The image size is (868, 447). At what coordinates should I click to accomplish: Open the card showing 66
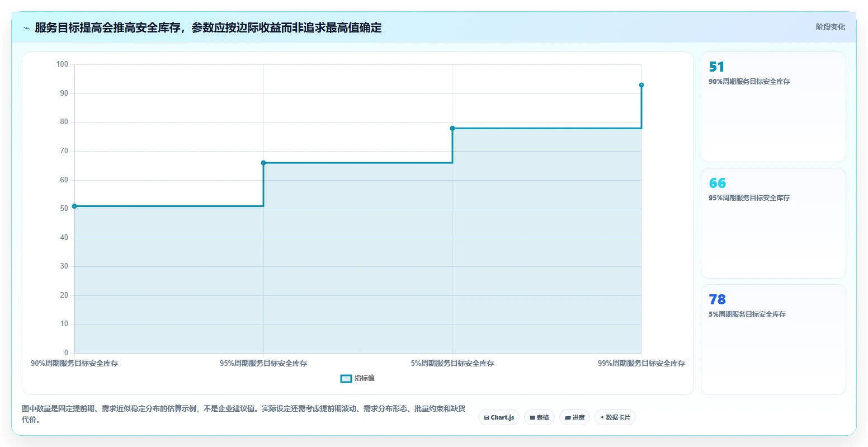(x=773, y=223)
